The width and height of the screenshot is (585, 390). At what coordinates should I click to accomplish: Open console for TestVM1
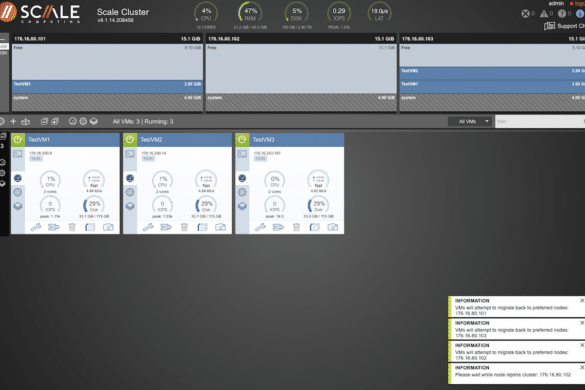[x=18, y=154]
